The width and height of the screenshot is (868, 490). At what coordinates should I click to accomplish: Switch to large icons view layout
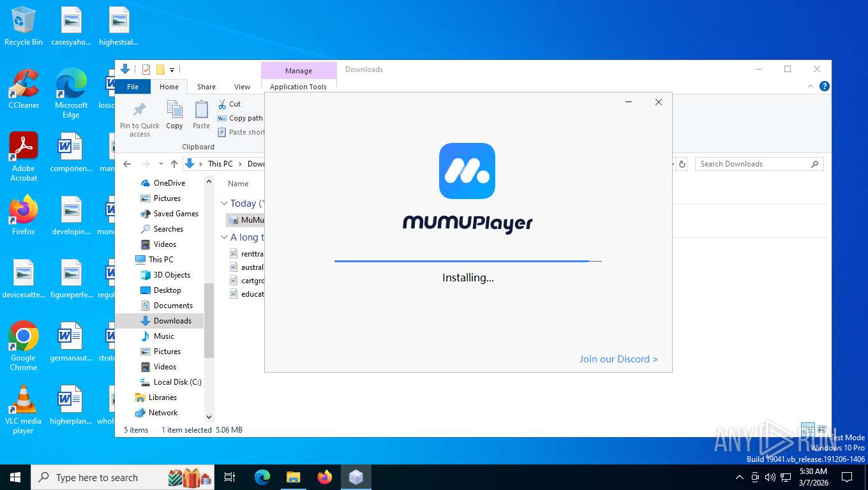pyautogui.click(x=822, y=430)
